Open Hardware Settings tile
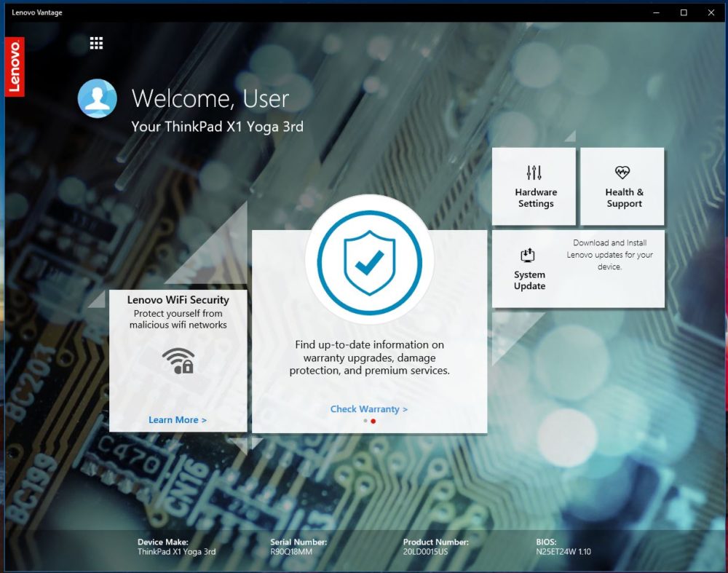Viewport: 728px width, 573px height. click(534, 186)
